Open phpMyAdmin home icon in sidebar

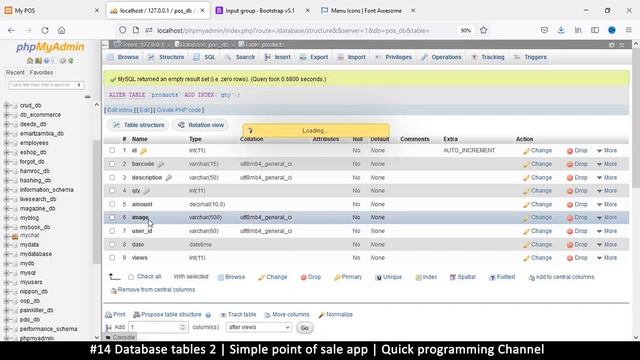point(30,61)
